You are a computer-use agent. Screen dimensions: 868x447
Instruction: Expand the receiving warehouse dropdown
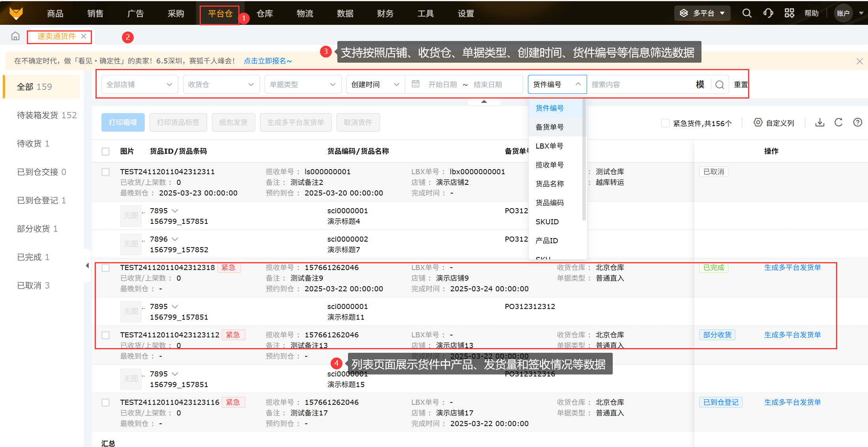pyautogui.click(x=221, y=85)
